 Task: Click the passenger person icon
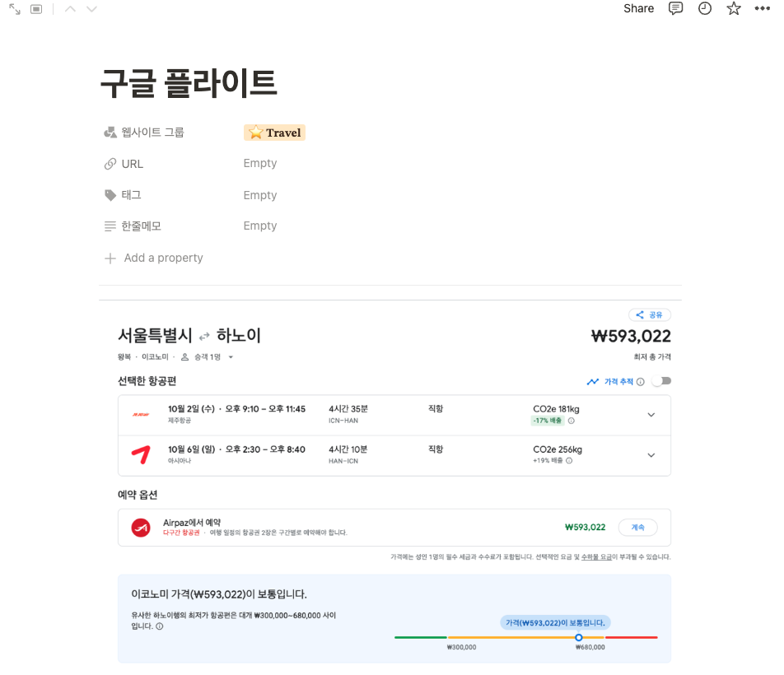185,356
